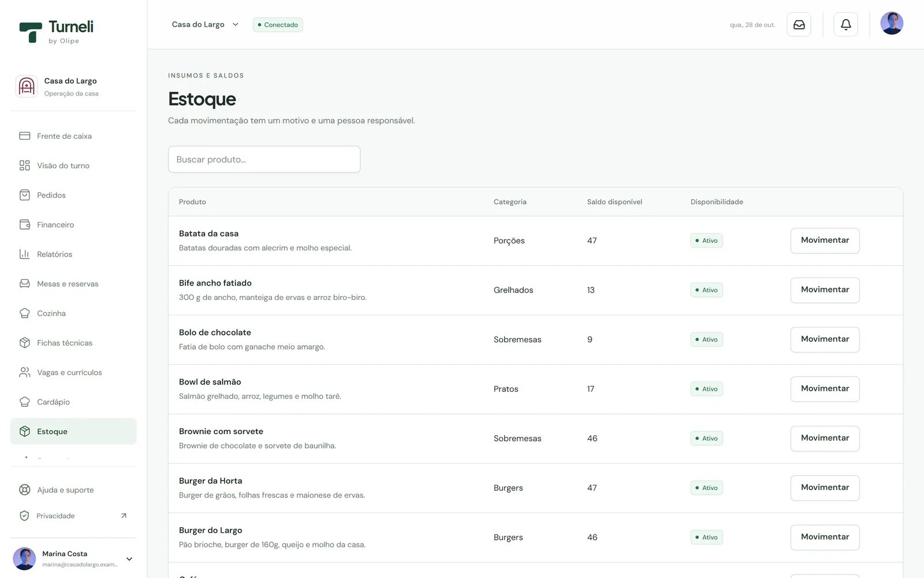Screen dimensions: 924x578
Task: Open Visão do turno
Action: (73, 165)
